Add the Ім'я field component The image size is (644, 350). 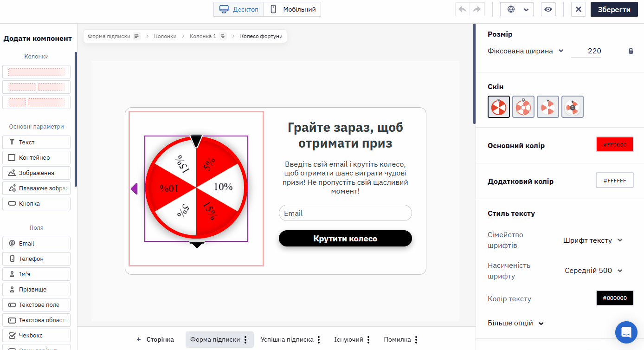pyautogui.click(x=37, y=274)
